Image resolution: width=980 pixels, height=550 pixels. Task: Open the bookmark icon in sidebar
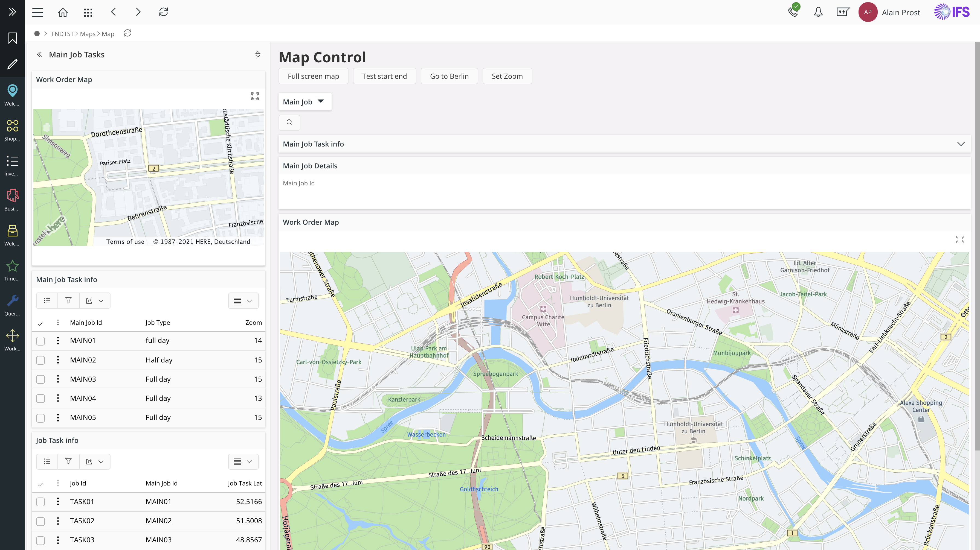[12, 38]
